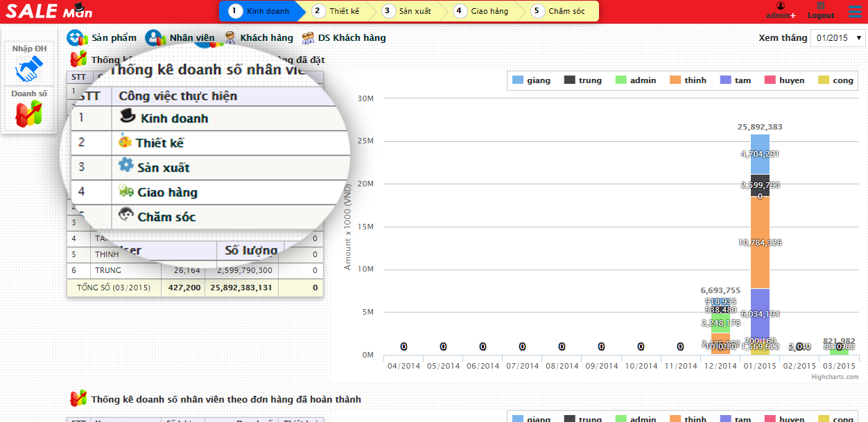Follow the Highcharts.com credit link
868x422 pixels.
[x=835, y=377]
